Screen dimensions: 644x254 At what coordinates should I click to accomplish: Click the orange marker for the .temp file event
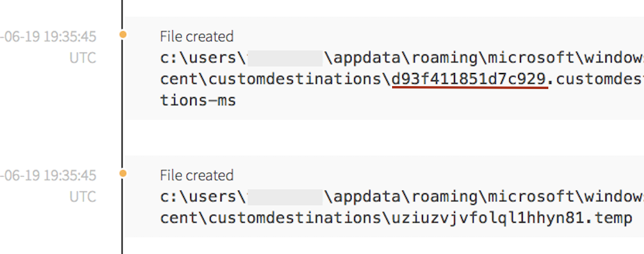[123, 174]
